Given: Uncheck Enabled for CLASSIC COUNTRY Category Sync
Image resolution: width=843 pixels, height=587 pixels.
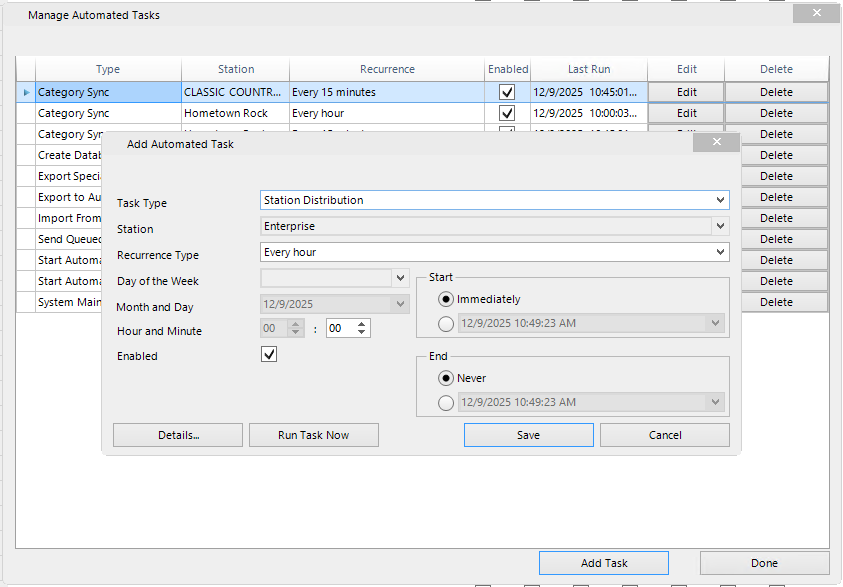Looking at the screenshot, I should click(507, 92).
